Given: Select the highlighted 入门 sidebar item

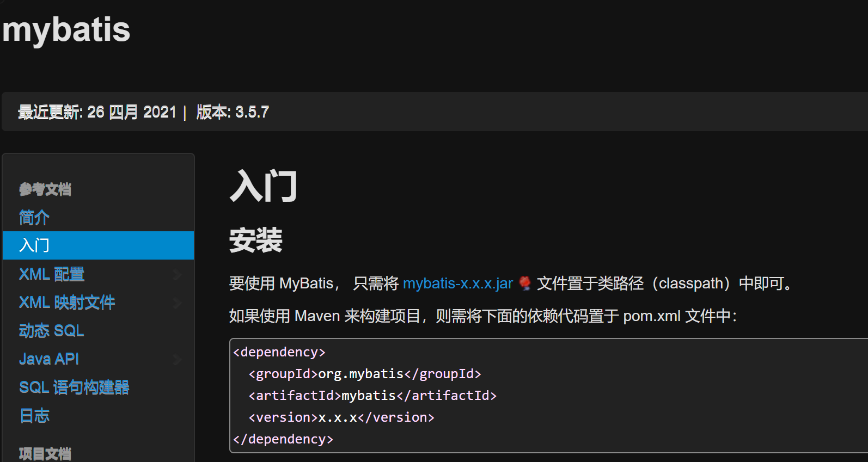Looking at the screenshot, I should (x=99, y=245).
